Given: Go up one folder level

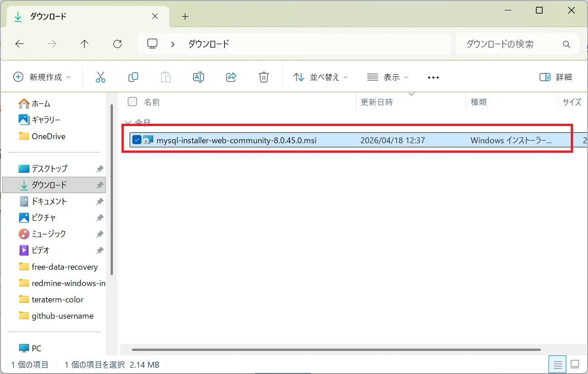Looking at the screenshot, I should [x=84, y=44].
